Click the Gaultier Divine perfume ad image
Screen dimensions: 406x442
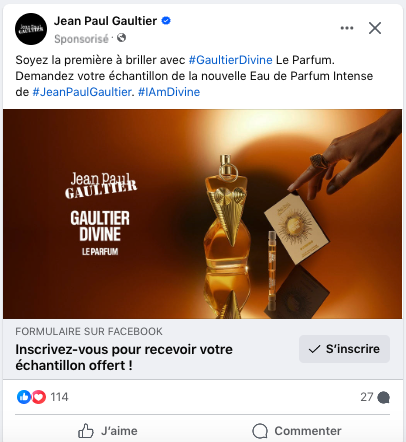pos(203,214)
